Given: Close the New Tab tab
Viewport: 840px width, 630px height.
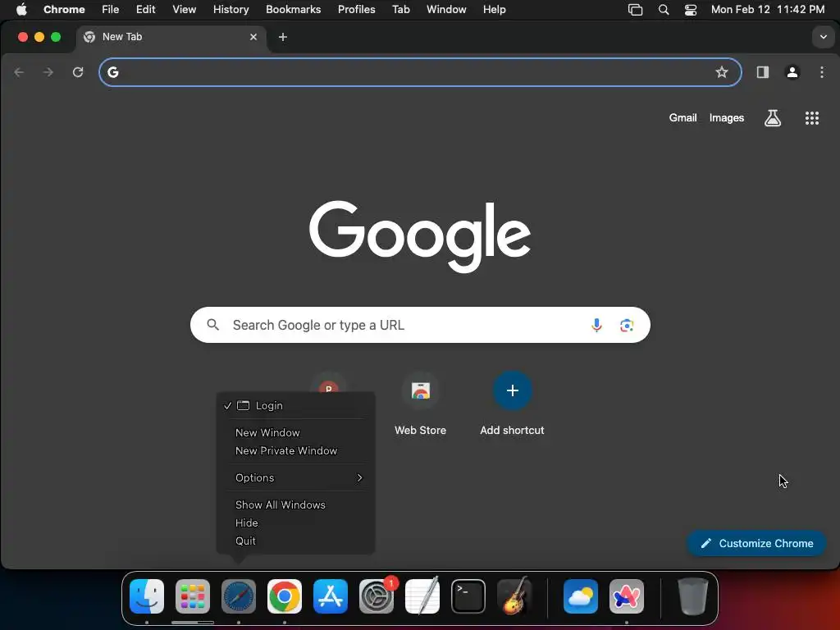Looking at the screenshot, I should coord(253,37).
